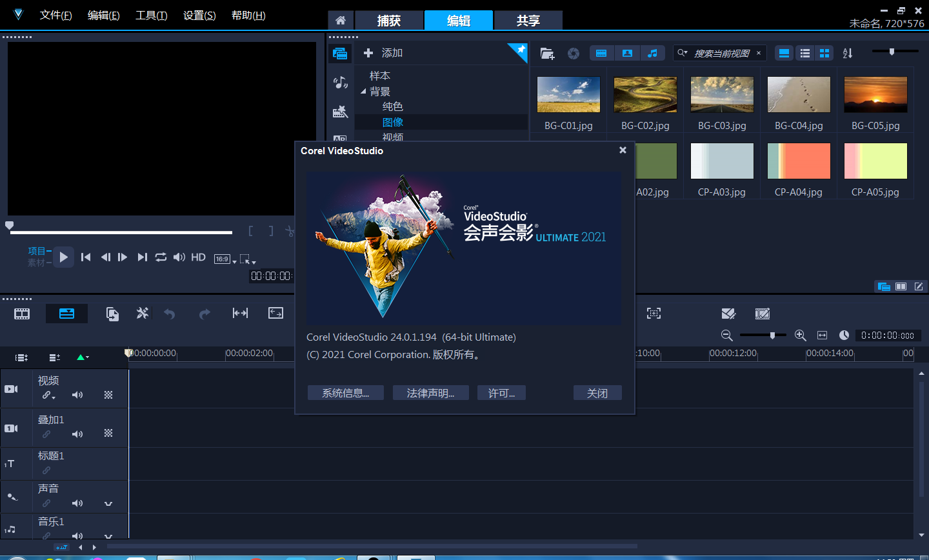The image size is (929, 560).
Task: Open the replace/copy attributes tool icon
Action: tap(112, 314)
